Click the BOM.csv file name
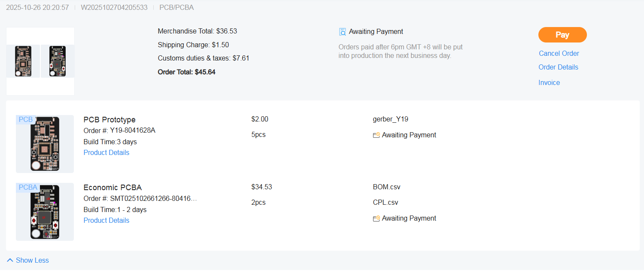Viewport: 644px width, 279px height. click(x=386, y=187)
